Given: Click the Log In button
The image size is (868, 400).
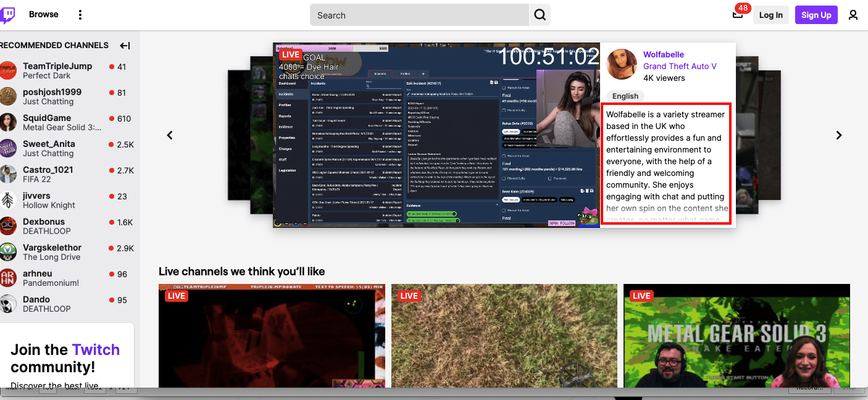Looking at the screenshot, I should [x=771, y=15].
